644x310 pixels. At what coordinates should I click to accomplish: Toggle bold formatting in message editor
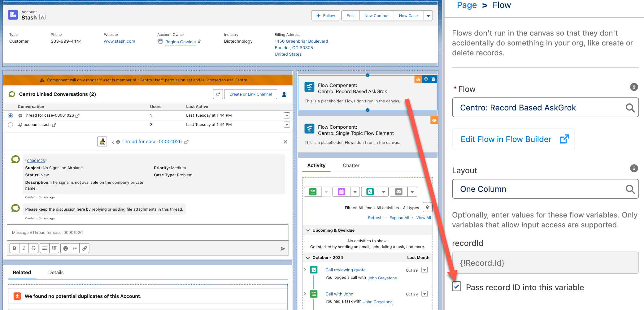click(x=14, y=248)
